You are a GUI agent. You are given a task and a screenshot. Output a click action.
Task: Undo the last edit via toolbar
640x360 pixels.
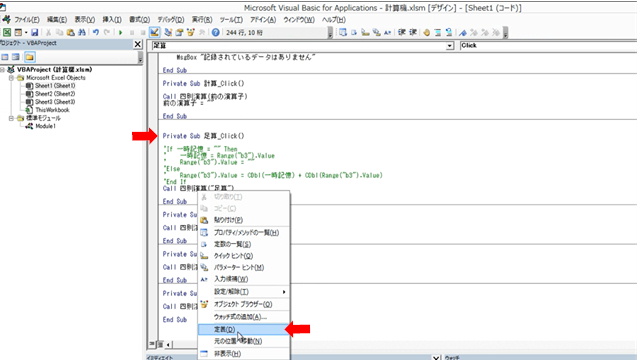coord(96,32)
